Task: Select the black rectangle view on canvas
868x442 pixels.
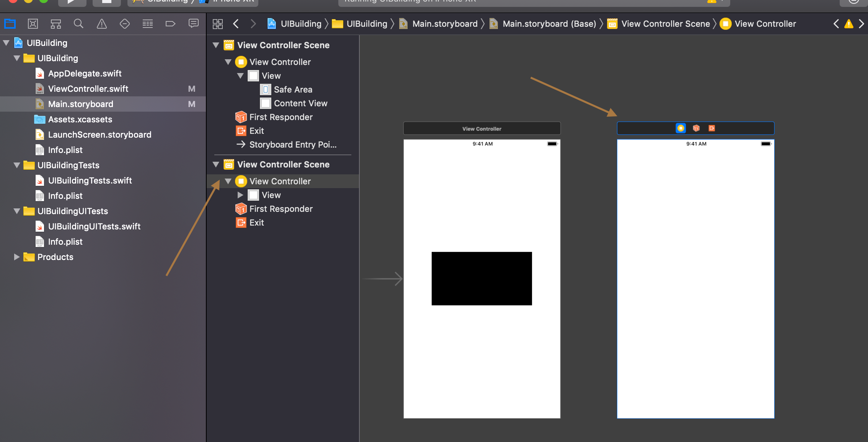Action: tap(481, 278)
